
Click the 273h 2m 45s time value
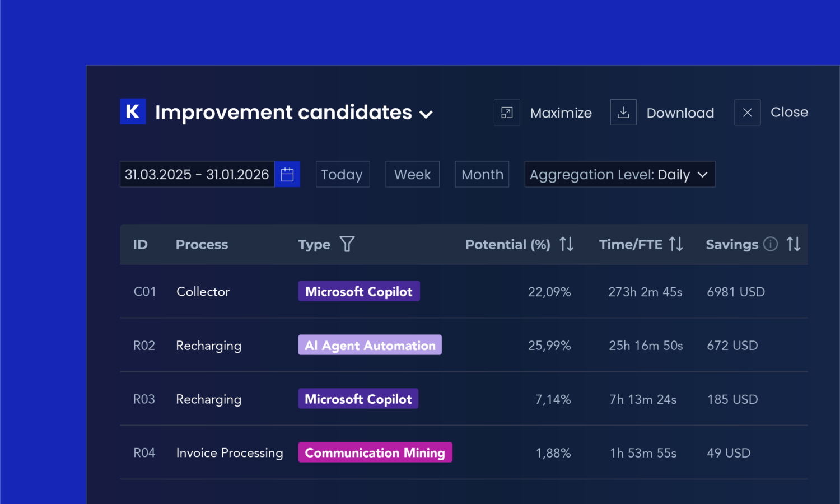tap(646, 292)
